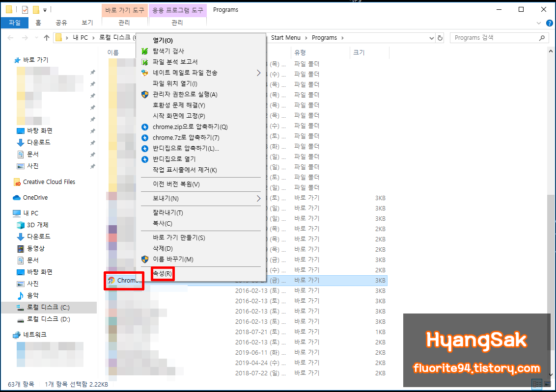Viewport: 556px width, 392px height.
Task: Choose 이름 바꾸기(M) from context menu
Action: tap(173, 259)
